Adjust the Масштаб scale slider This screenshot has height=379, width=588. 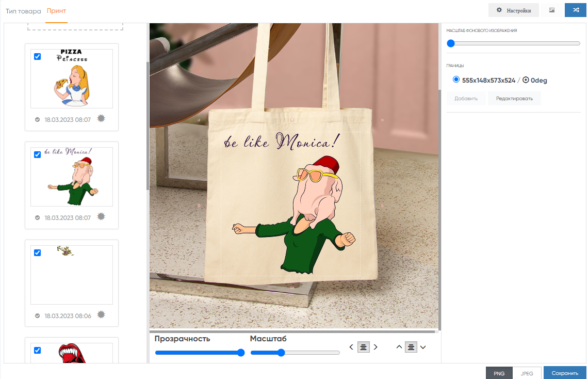(x=295, y=352)
